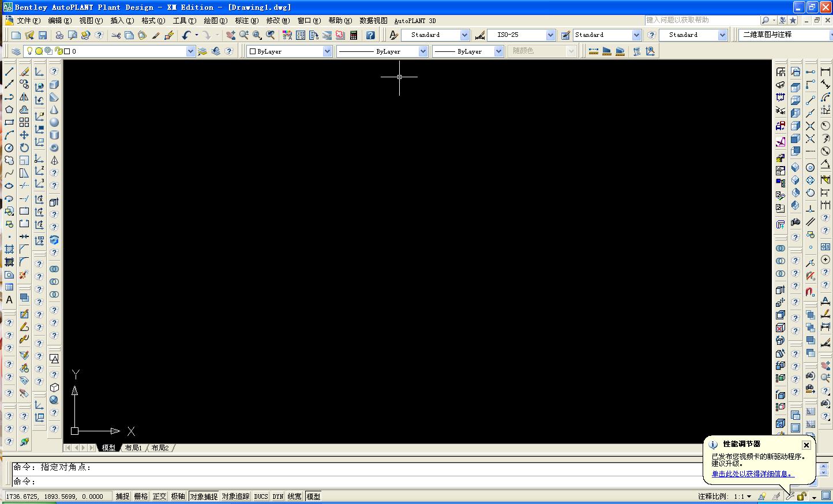Click the 单击此处以获得详细信息 link
Image resolution: width=833 pixels, height=504 pixels.
pyautogui.click(x=752, y=474)
